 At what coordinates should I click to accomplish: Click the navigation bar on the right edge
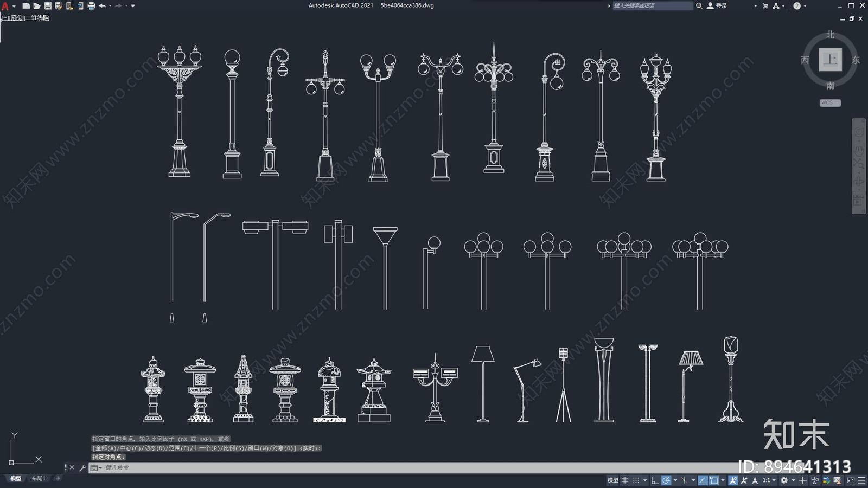click(859, 166)
